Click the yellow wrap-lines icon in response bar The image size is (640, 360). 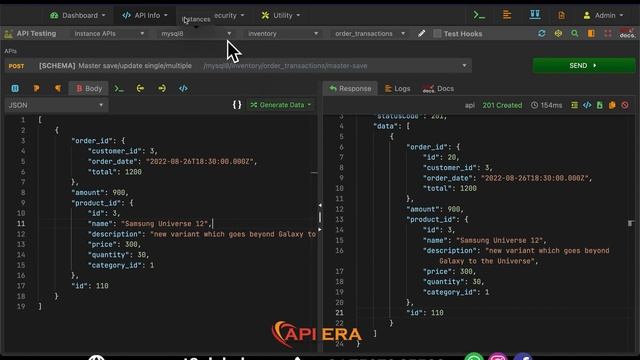pyautogui.click(x=574, y=105)
